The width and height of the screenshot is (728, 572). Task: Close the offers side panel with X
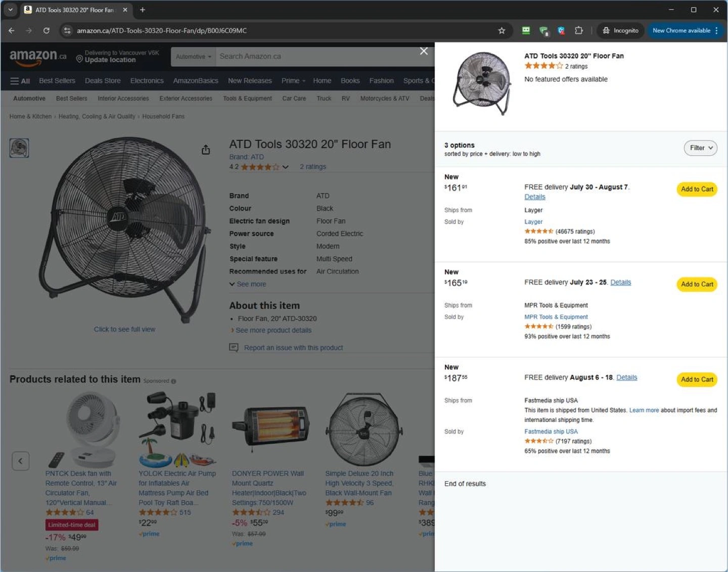click(x=424, y=51)
